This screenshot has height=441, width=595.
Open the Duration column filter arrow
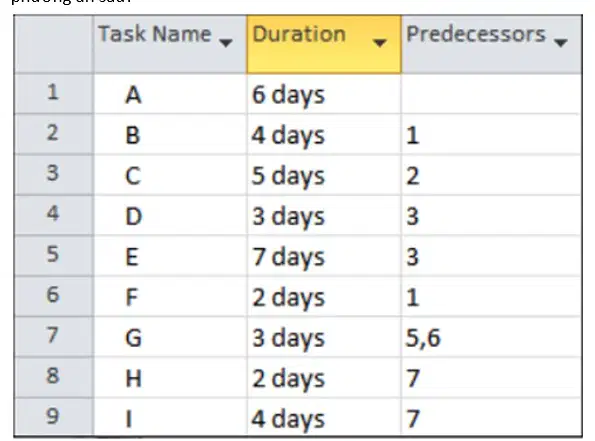coord(379,43)
